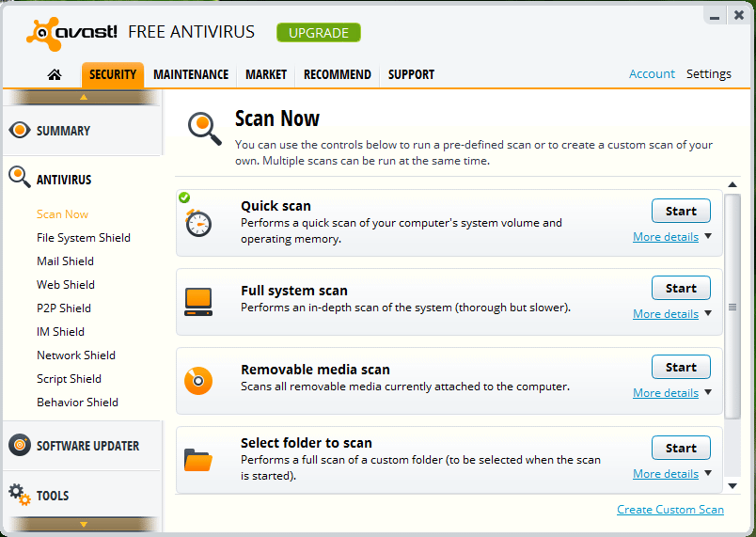Click the Quick scan stopwatch icon

tap(198, 223)
